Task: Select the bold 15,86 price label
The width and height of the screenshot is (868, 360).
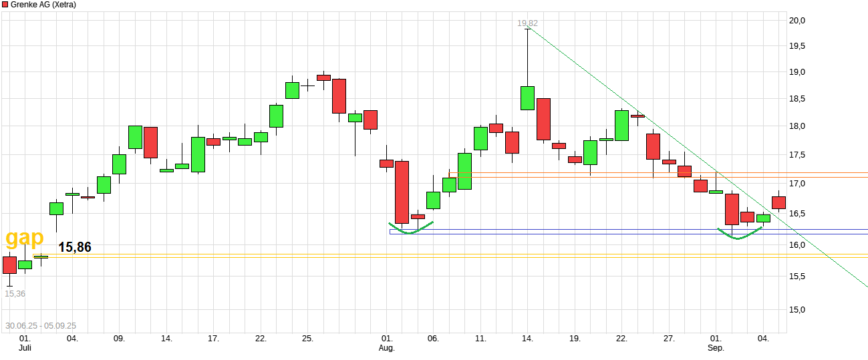Action: pyautogui.click(x=75, y=248)
